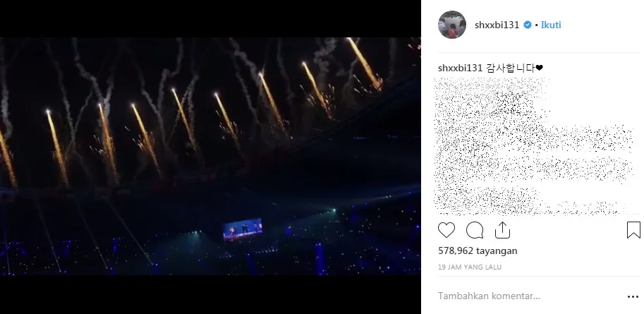Play the fireworks concert video

pyautogui.click(x=210, y=156)
